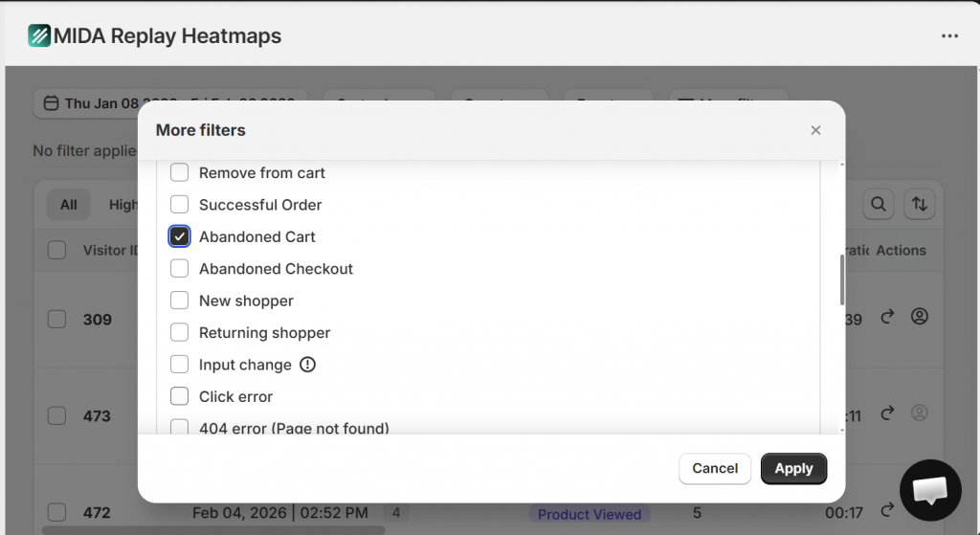This screenshot has height=535, width=980.
Task: Select the row checkbox for visitor 473
Action: click(57, 415)
